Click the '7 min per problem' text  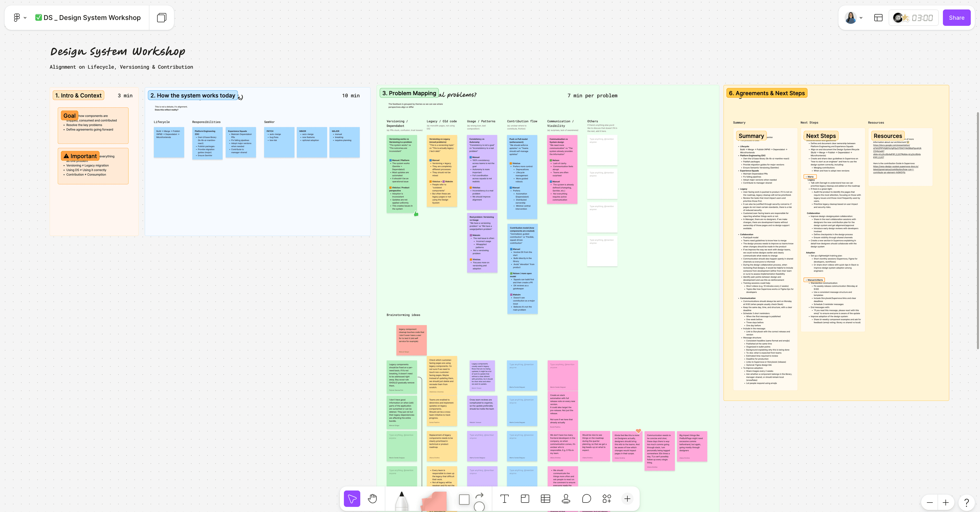click(592, 95)
